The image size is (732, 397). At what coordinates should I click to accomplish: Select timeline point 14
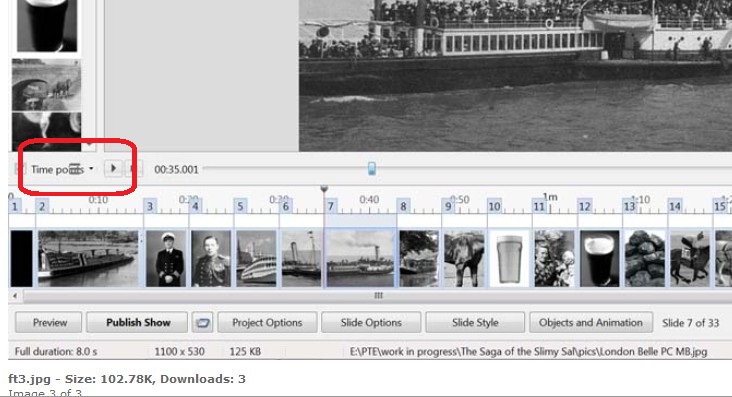pos(675,206)
